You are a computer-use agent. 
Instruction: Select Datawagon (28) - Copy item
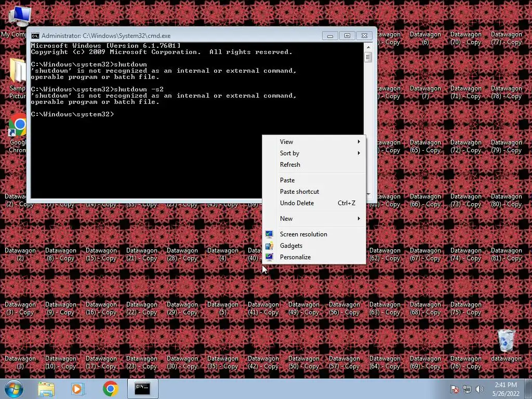(182, 254)
